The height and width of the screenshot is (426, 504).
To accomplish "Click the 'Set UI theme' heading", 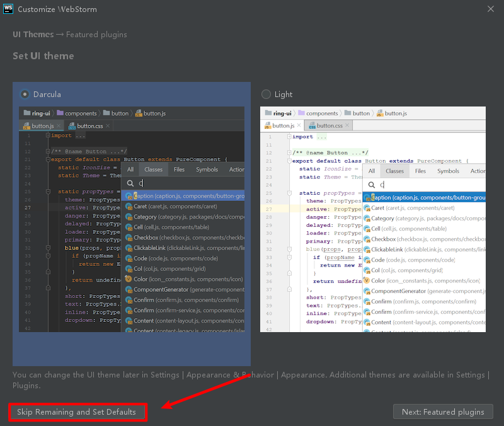I will pos(43,56).
